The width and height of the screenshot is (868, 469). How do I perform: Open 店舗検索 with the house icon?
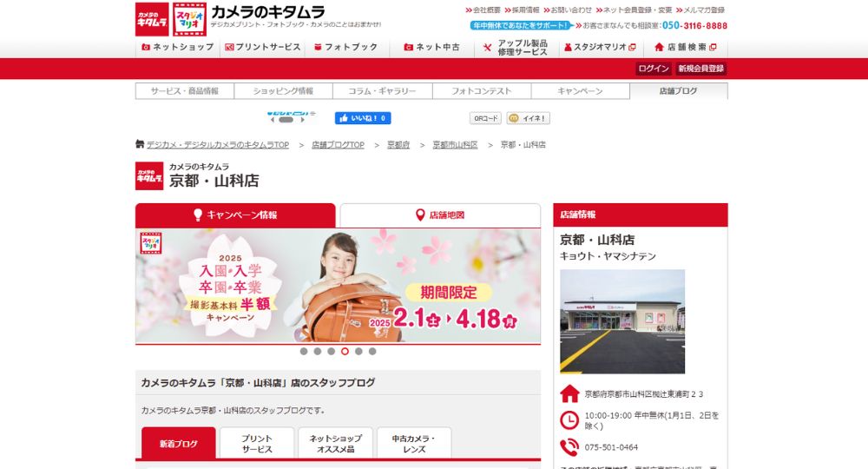click(x=686, y=48)
